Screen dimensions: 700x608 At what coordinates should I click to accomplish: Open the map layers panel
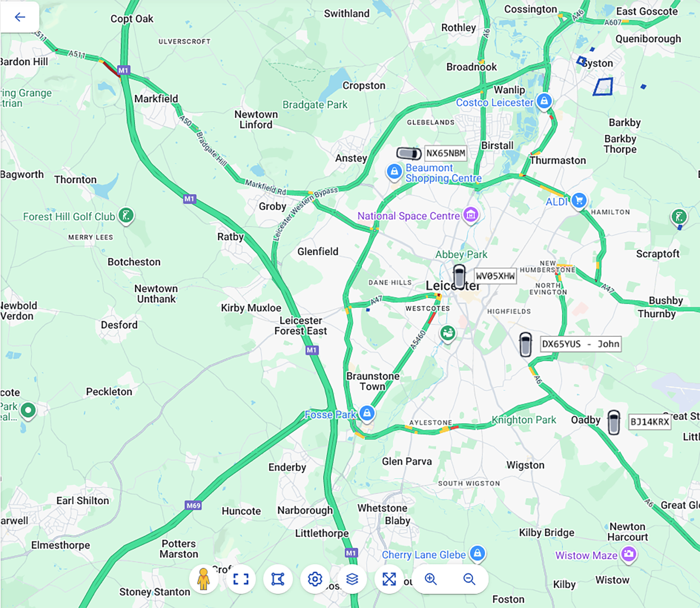tap(352, 579)
